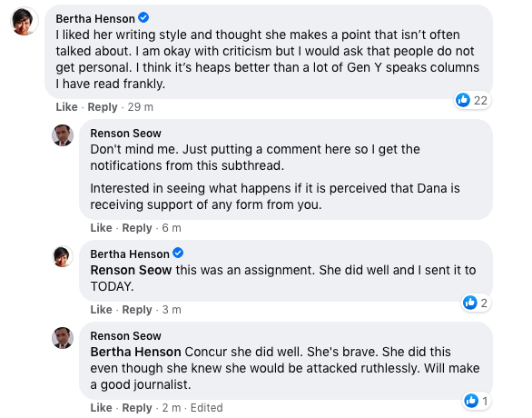Image resolution: width=532 pixels, height=418 pixels.
Task: Like Bertha Henson's top comment
Action: pos(67,107)
